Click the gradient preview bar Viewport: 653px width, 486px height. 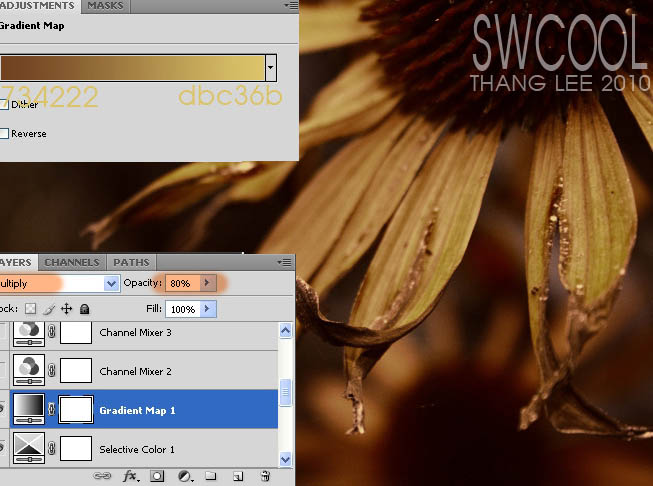coord(133,68)
